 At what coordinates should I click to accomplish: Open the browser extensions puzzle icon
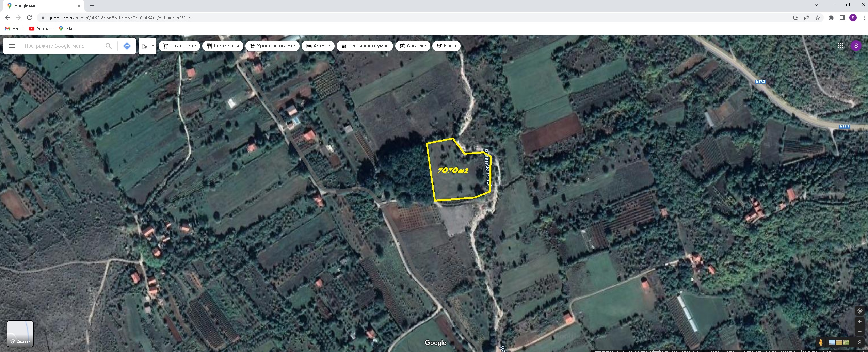tap(831, 18)
